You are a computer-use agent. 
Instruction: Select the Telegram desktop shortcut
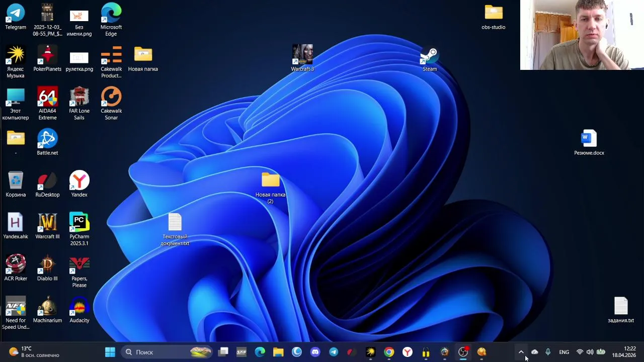click(16, 17)
